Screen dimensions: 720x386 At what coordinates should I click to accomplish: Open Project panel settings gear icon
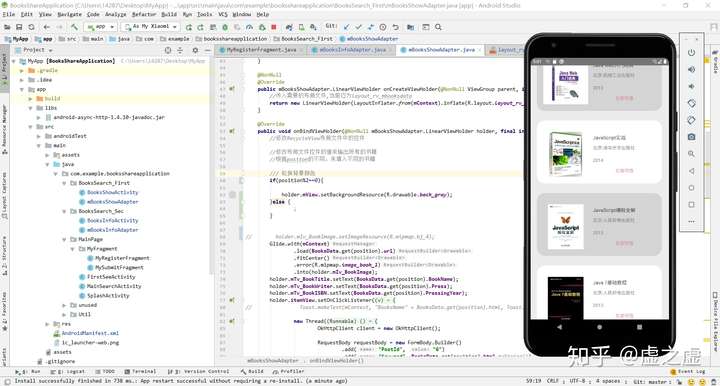coord(195,50)
